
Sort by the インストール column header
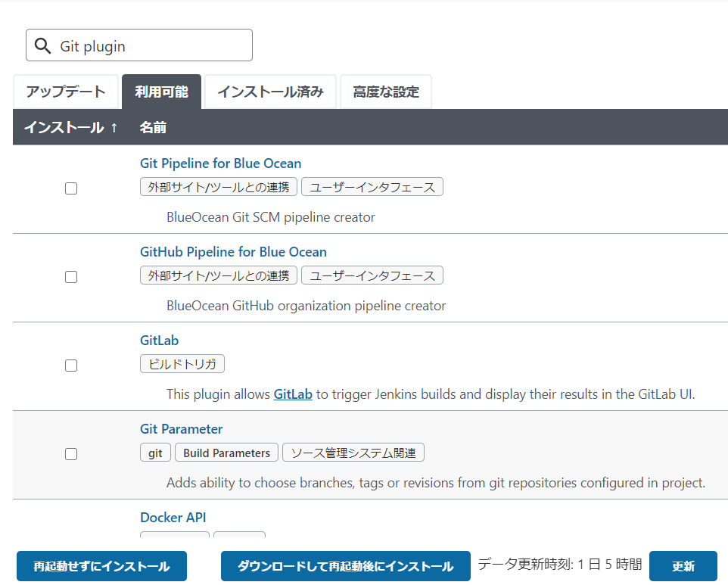(70, 127)
